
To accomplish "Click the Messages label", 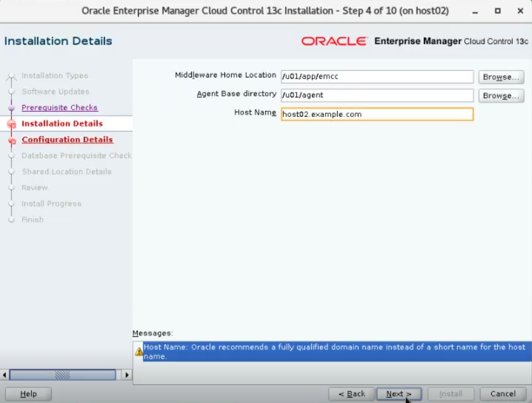I will 153,333.
